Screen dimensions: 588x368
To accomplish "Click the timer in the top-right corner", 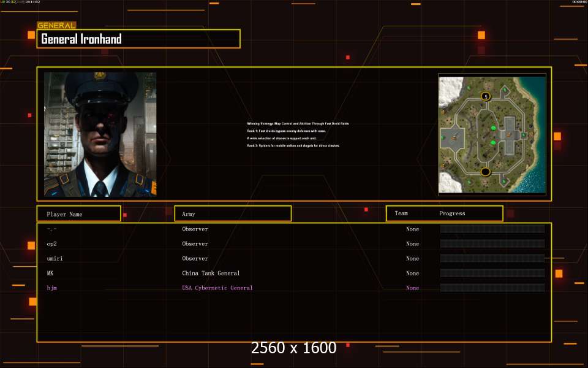I will pyautogui.click(x=579, y=2).
